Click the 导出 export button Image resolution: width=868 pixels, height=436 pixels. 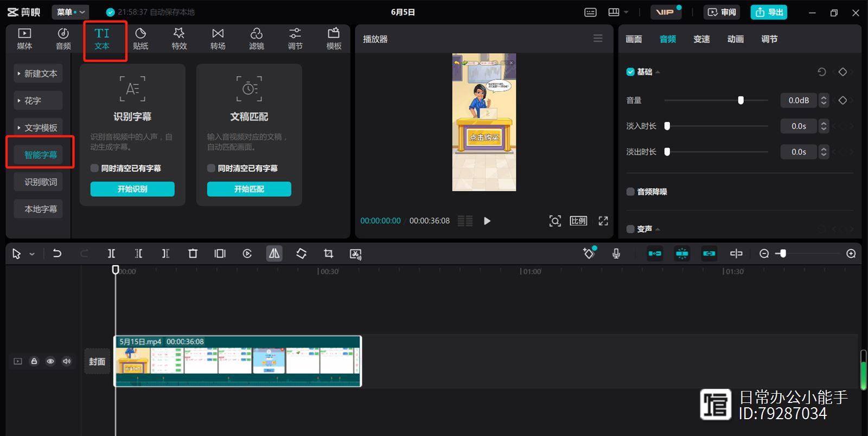[x=769, y=12]
